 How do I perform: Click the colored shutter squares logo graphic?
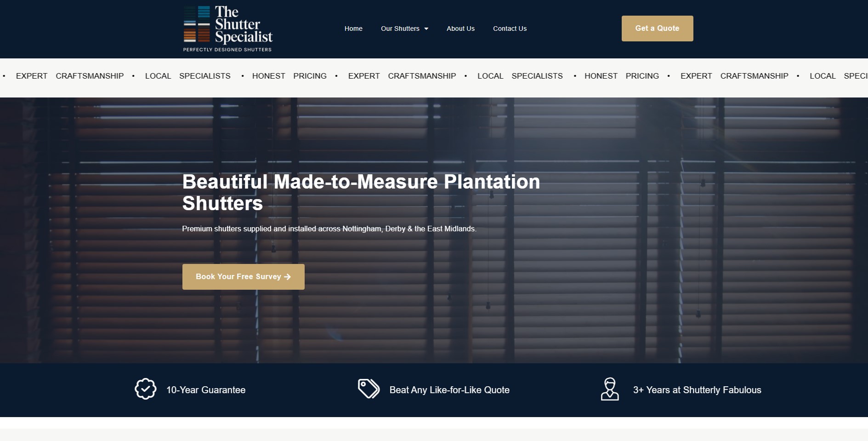[x=197, y=24]
